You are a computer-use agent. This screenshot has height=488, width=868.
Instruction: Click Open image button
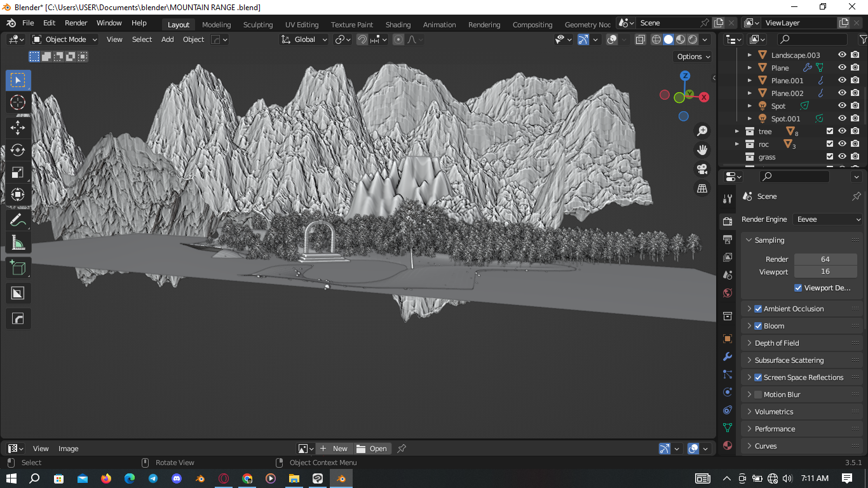click(372, 449)
